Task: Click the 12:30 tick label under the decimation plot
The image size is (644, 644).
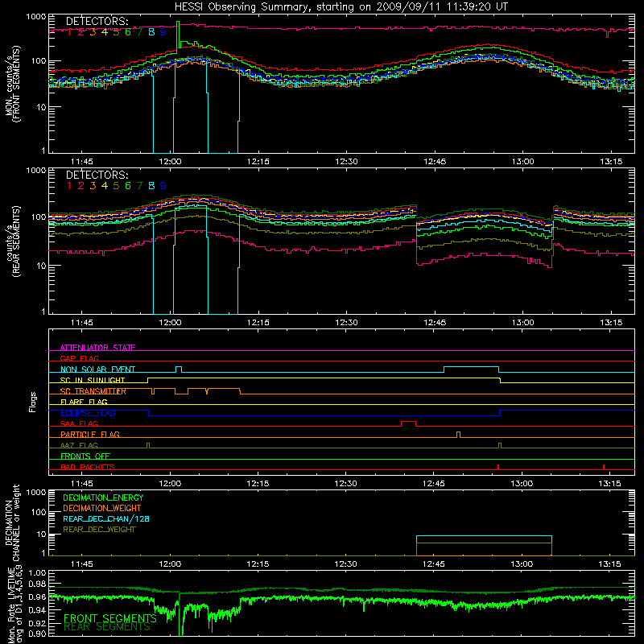Action: click(345, 564)
